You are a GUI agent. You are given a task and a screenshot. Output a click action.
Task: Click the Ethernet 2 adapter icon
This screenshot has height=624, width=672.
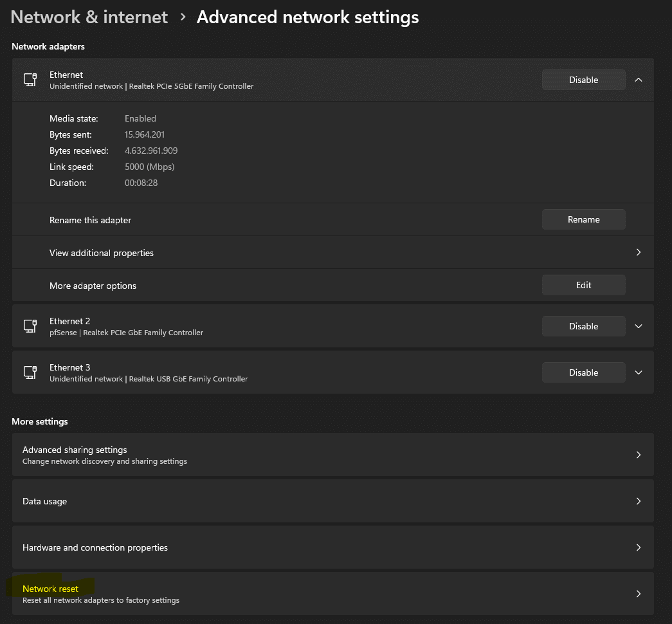(x=30, y=326)
